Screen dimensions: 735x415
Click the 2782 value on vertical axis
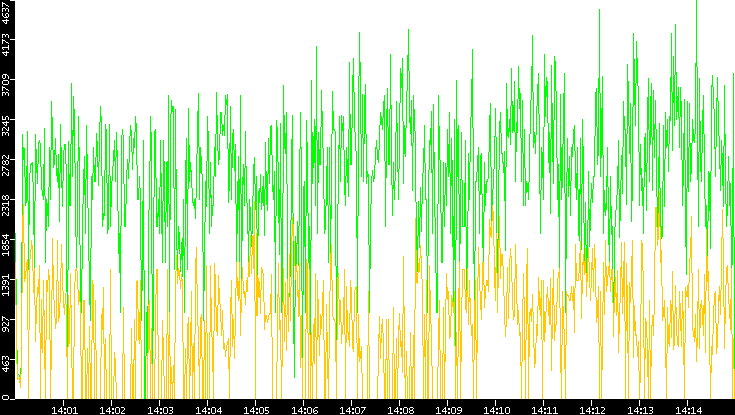6,164
